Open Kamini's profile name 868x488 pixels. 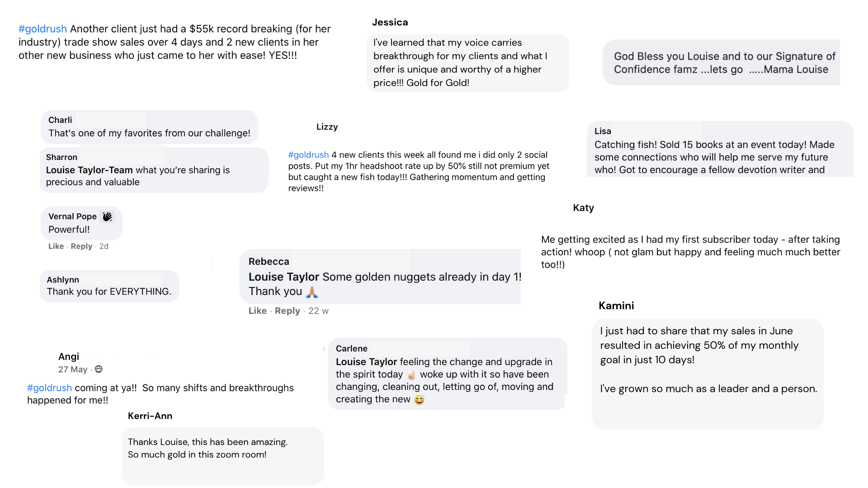[616, 305]
